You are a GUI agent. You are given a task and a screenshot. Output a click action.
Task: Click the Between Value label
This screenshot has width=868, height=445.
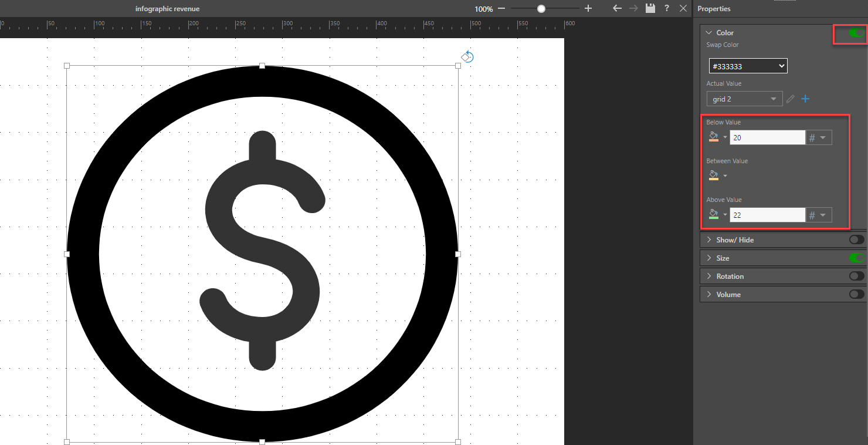click(727, 161)
